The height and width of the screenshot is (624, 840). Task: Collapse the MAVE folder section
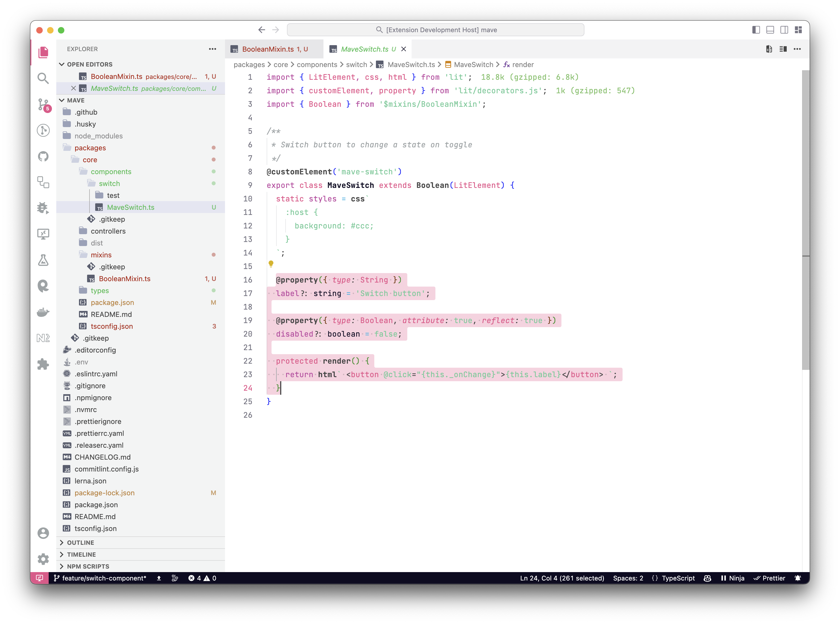pos(141,100)
